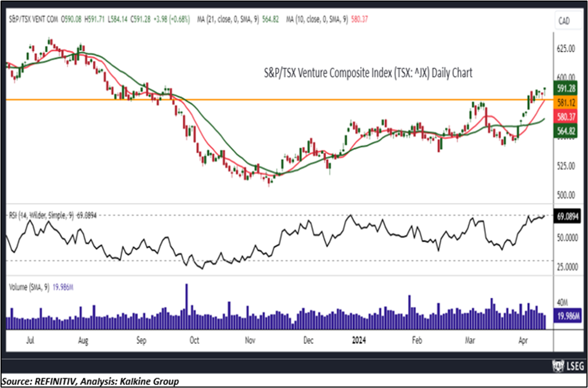
Task: Click the 50.0000 RSI axis value
Action: [567, 238]
